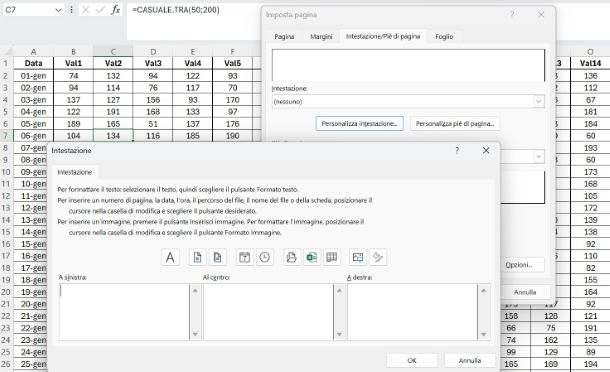The height and width of the screenshot is (372, 610).
Task: Click OK in Intestazione dialog
Action: tap(412, 361)
